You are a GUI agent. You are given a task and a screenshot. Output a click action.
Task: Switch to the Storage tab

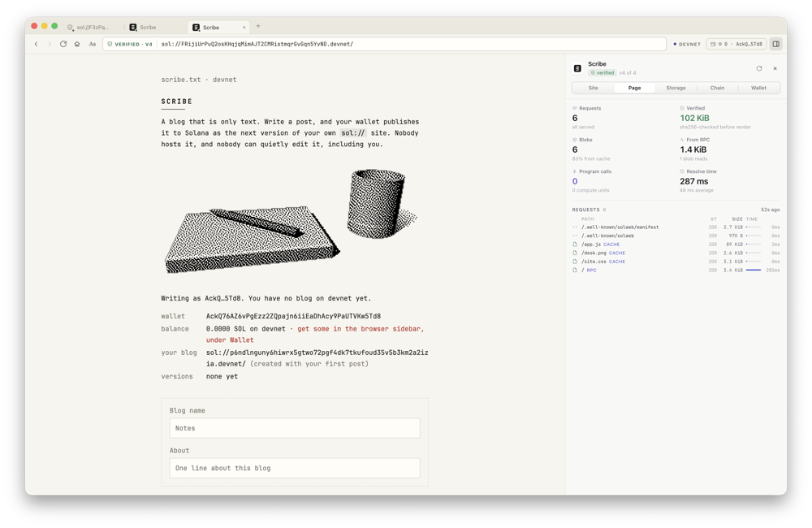coord(676,88)
